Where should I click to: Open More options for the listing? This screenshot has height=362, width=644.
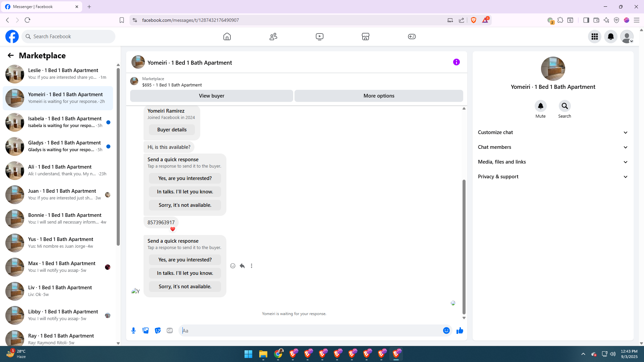379,96
